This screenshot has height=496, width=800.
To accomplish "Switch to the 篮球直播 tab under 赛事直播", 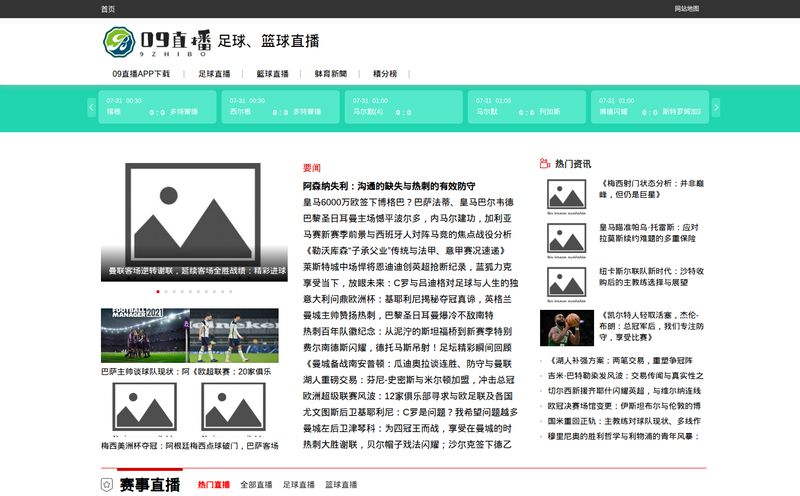I will point(341,485).
